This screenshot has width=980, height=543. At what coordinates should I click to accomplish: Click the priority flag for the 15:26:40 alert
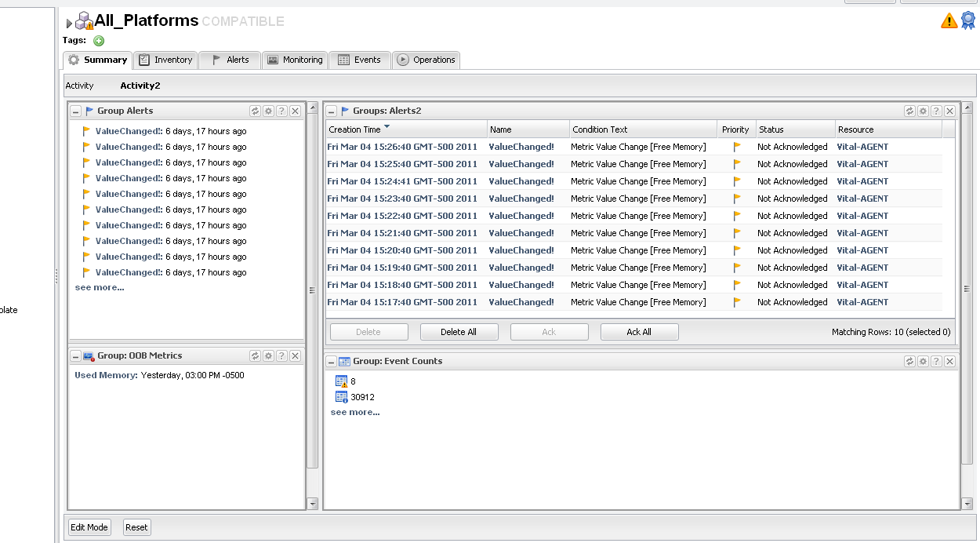[x=737, y=147]
